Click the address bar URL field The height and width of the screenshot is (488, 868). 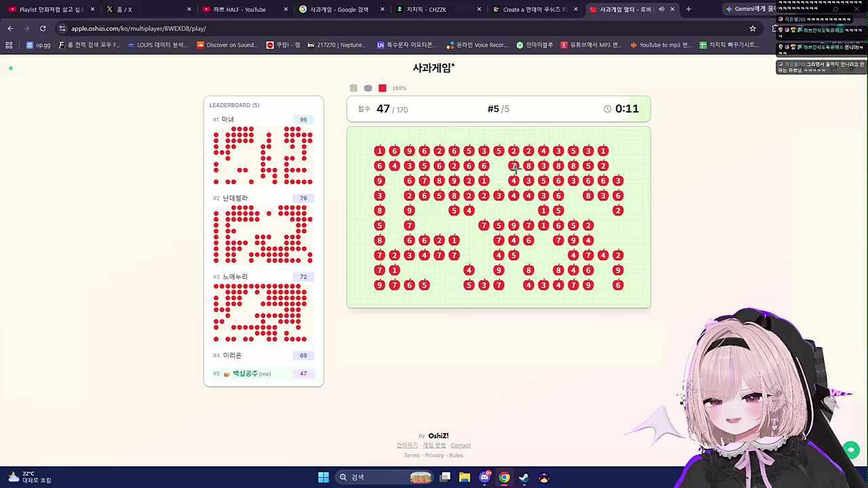coord(400,28)
